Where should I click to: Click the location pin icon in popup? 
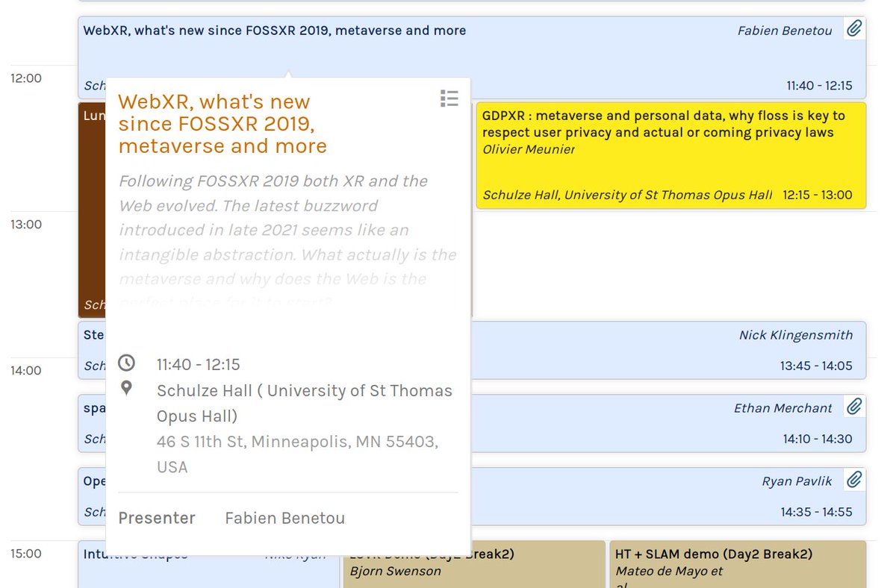coord(127,388)
